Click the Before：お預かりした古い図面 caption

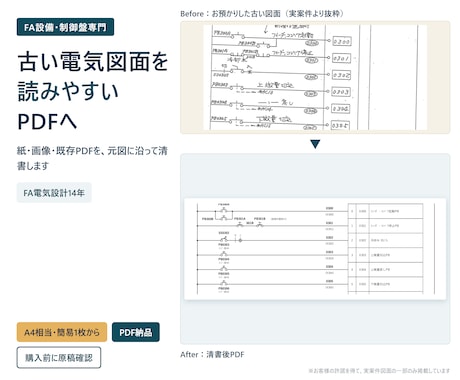262,14
